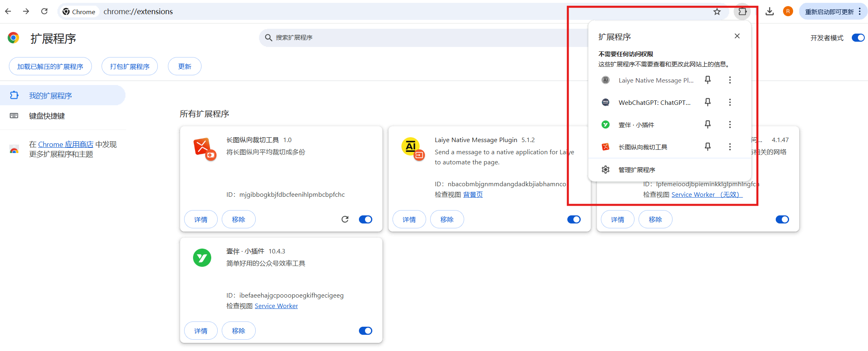Screen dimensions: 868x351
Task: Click the green 壹伴 icon in the popup list
Action: pos(605,125)
